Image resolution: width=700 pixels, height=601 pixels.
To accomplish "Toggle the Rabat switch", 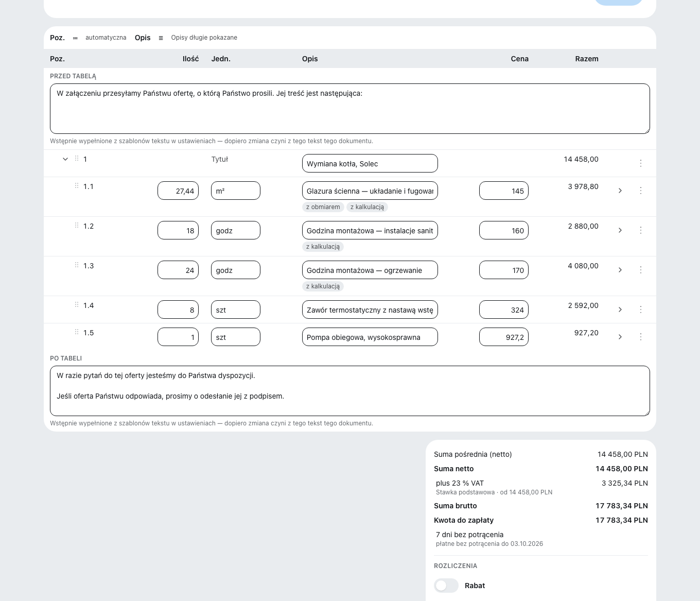I will [446, 586].
